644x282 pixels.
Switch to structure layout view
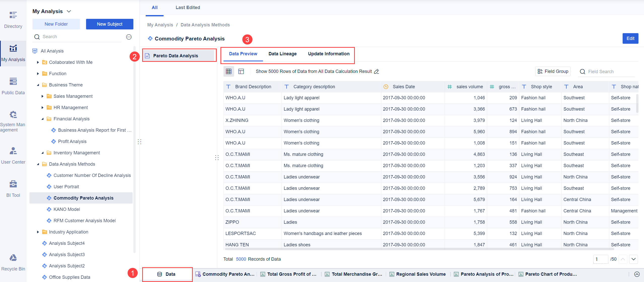pos(241,71)
